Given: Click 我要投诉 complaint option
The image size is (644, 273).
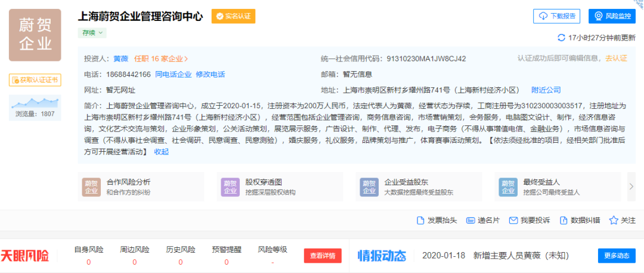Looking at the screenshot, I should (535, 220).
